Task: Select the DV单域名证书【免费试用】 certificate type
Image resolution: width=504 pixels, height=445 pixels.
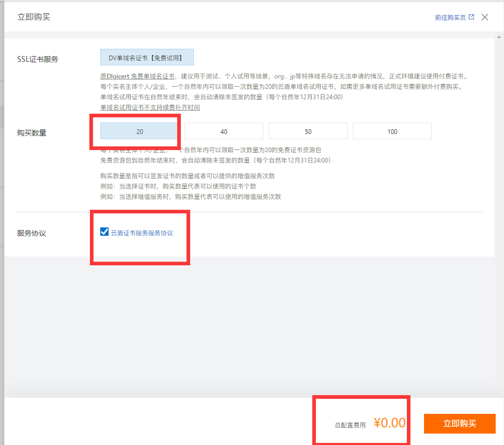Action: pyautogui.click(x=147, y=57)
